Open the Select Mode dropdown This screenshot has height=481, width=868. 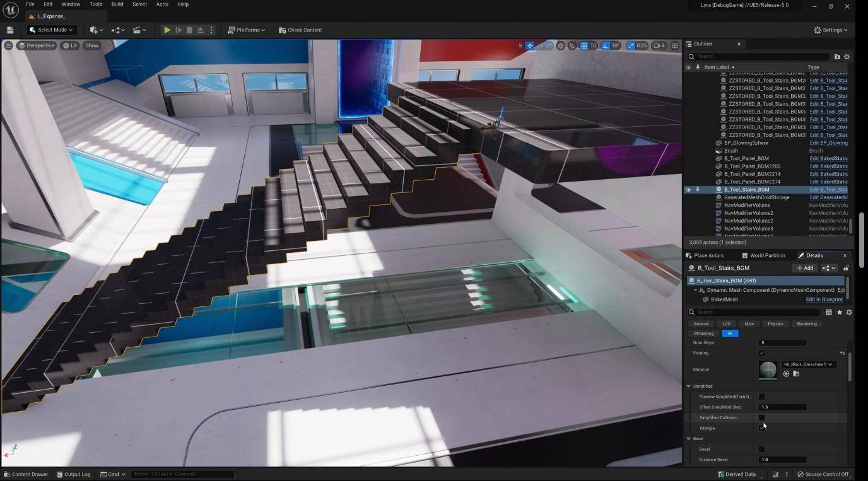[x=52, y=30]
